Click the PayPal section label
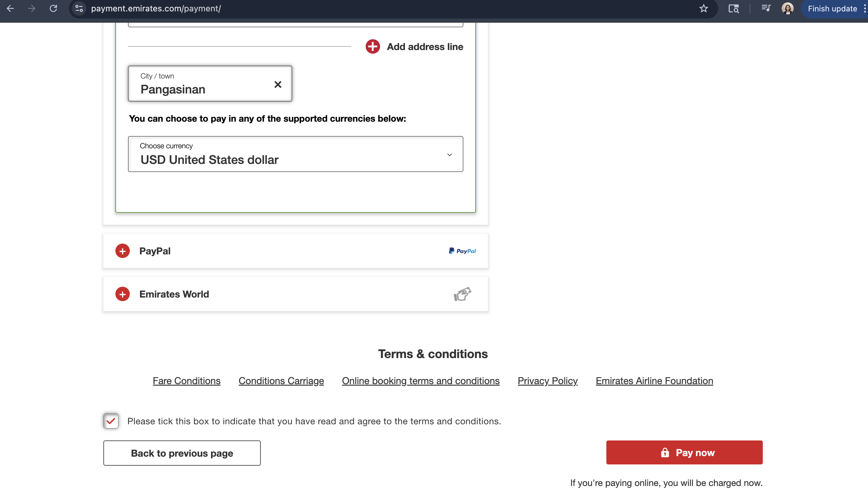 pos(155,251)
